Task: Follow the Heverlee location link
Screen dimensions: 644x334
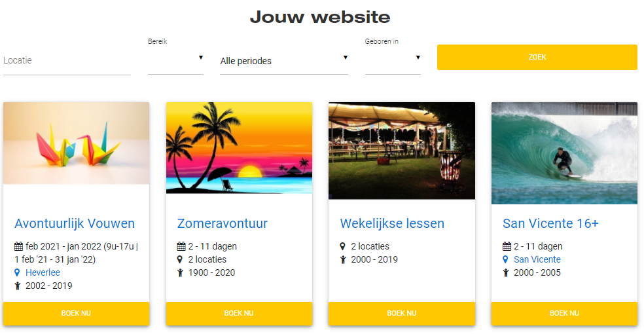Action: coord(43,272)
